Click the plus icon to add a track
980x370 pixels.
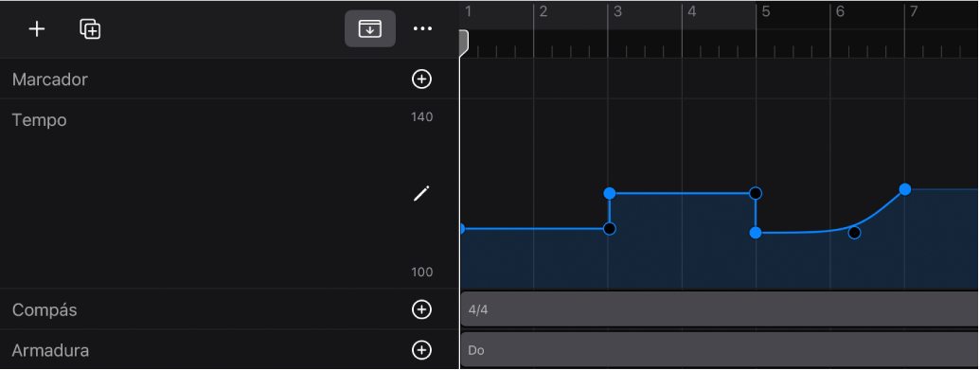click(x=37, y=28)
